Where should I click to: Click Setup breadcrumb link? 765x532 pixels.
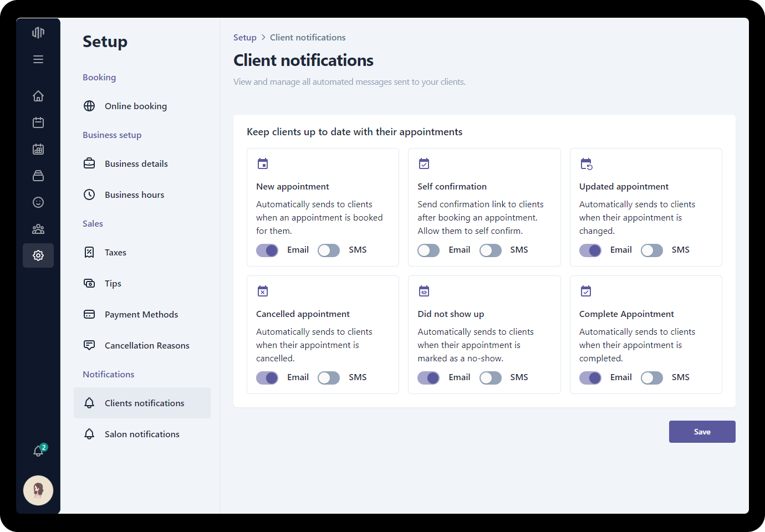244,38
